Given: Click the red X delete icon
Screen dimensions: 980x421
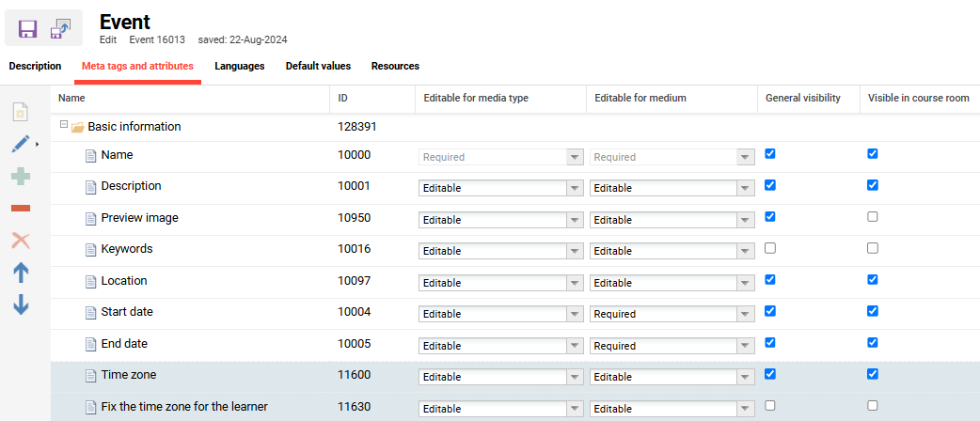Looking at the screenshot, I should point(20,241).
